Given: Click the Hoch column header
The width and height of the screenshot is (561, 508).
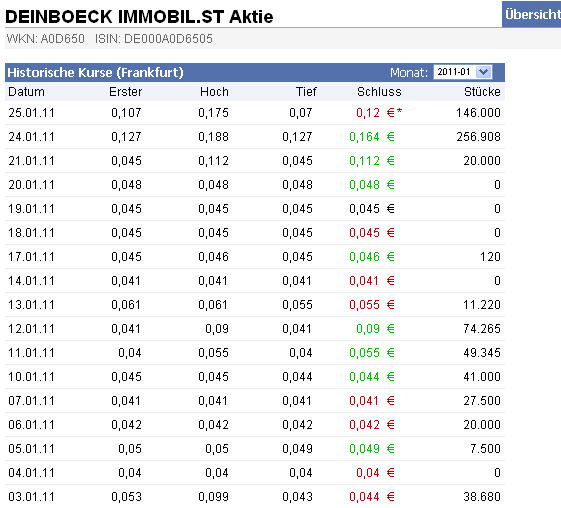Looking at the screenshot, I should tap(214, 92).
